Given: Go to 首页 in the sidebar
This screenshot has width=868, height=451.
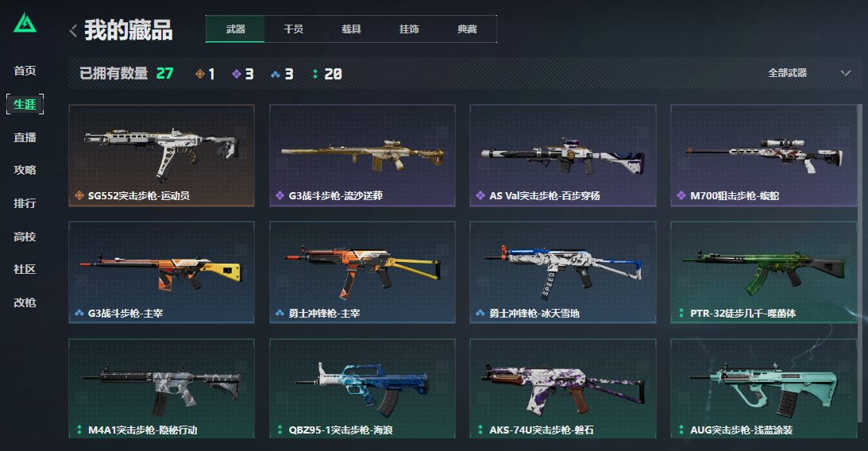Looking at the screenshot, I should pyautogui.click(x=25, y=71).
